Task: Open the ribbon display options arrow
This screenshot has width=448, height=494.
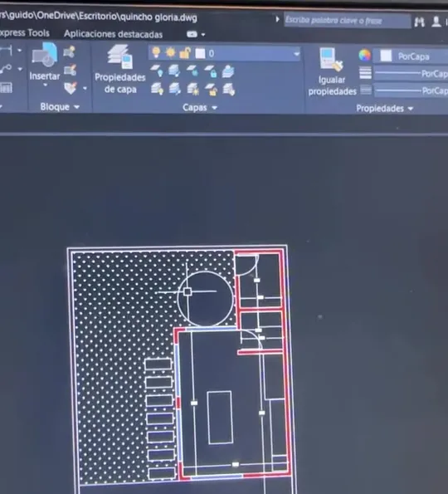Action: 203,34
